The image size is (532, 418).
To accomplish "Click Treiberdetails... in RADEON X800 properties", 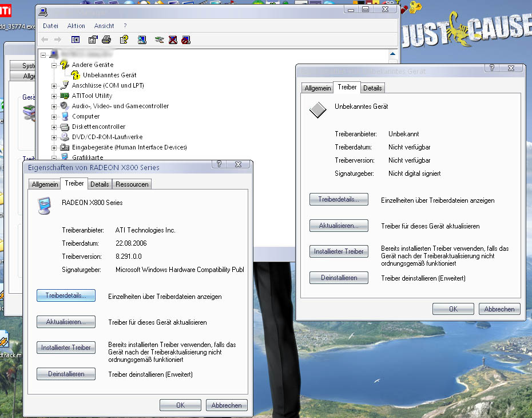I will [66, 295].
